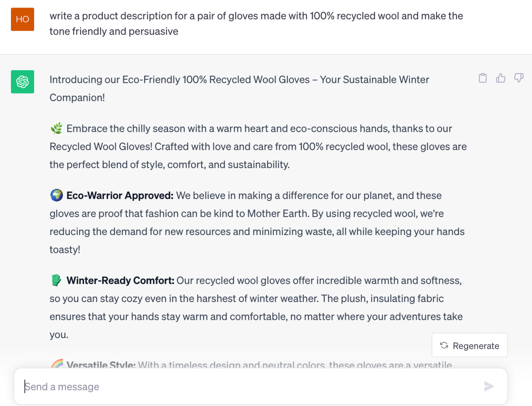Click the green ChatGPT logo avatar
532x406 pixels.
(22, 82)
